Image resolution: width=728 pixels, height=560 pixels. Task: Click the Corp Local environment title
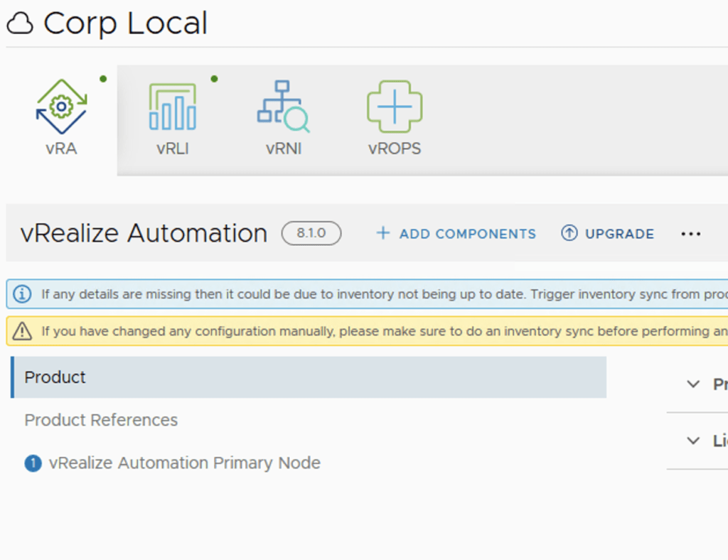[x=125, y=24]
